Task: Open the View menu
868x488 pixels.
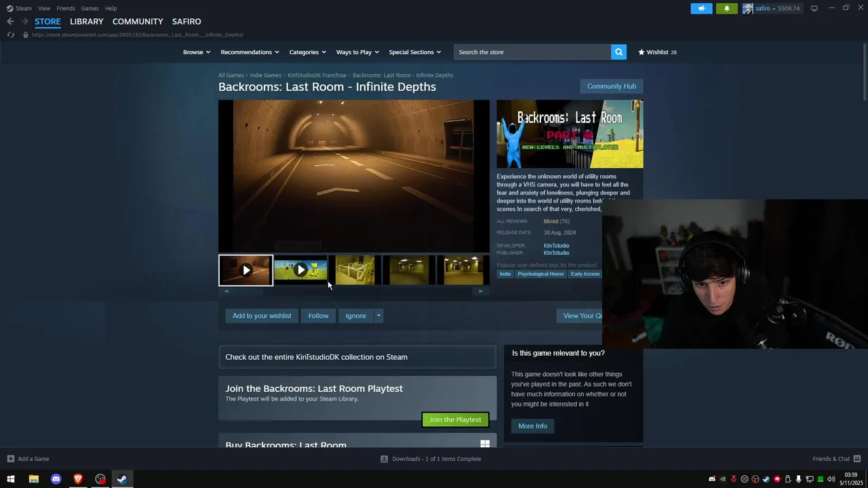Action: coord(44,8)
